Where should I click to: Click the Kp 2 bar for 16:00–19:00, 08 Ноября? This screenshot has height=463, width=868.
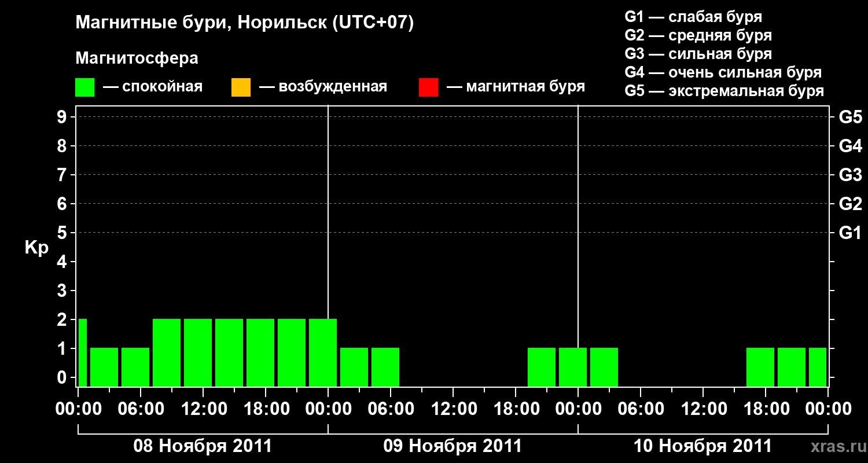[x=260, y=352]
